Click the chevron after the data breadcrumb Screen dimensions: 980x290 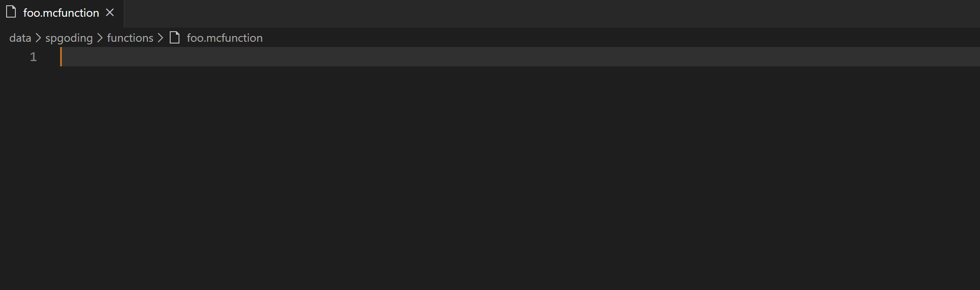pos(38,38)
